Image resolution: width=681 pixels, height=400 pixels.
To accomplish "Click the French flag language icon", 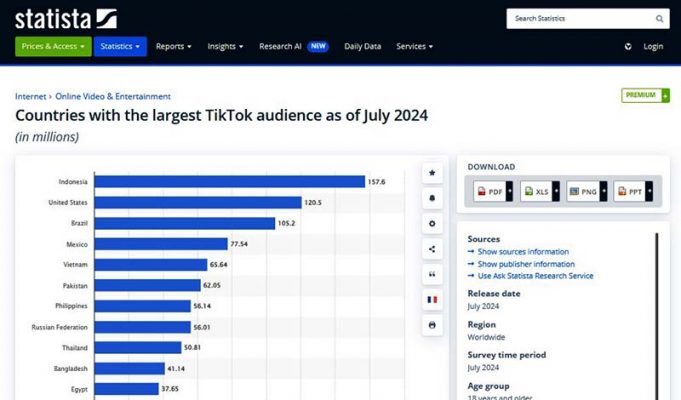I will pyautogui.click(x=432, y=299).
